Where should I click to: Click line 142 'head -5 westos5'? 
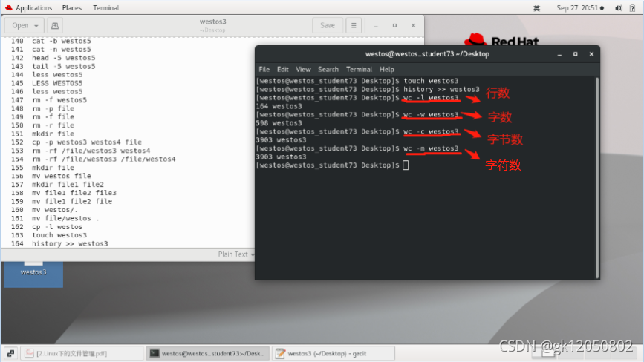click(64, 58)
